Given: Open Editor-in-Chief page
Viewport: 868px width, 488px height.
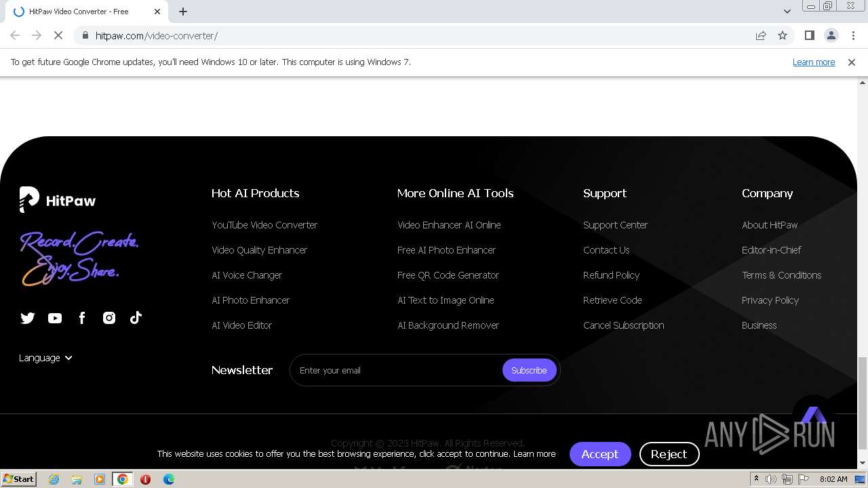Looking at the screenshot, I should pyautogui.click(x=772, y=250).
